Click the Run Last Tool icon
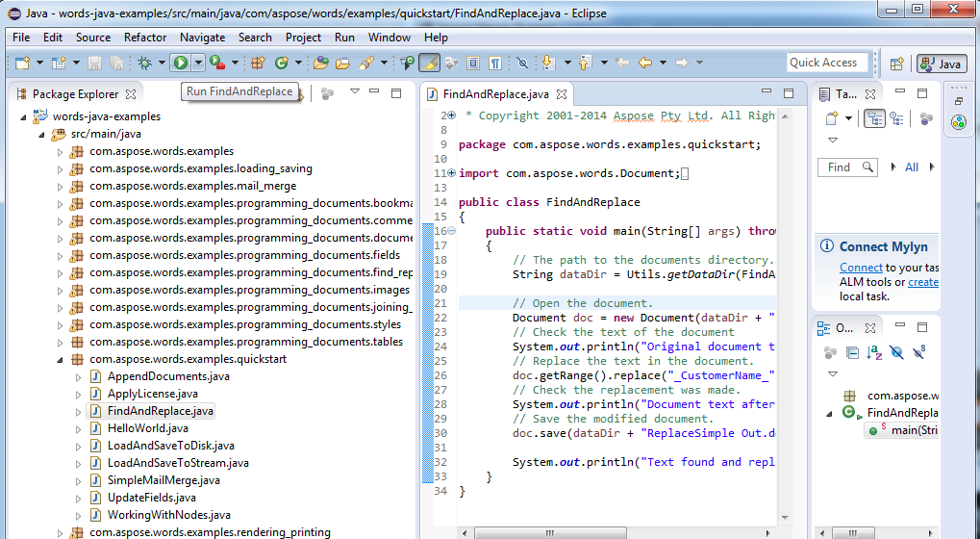The width and height of the screenshot is (980, 539). point(217,63)
